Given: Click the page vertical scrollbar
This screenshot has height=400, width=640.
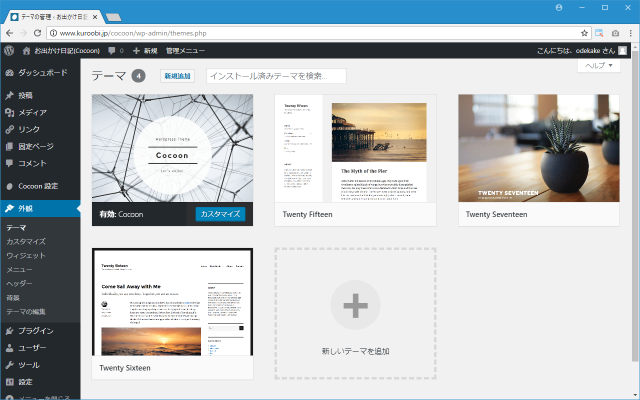Looking at the screenshot, I should [x=635, y=204].
